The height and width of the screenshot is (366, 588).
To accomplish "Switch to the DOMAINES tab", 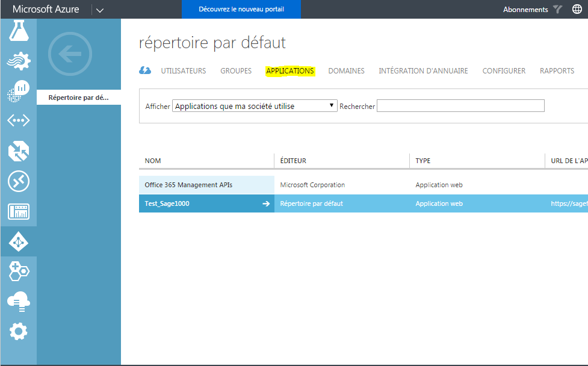I will click(x=347, y=71).
